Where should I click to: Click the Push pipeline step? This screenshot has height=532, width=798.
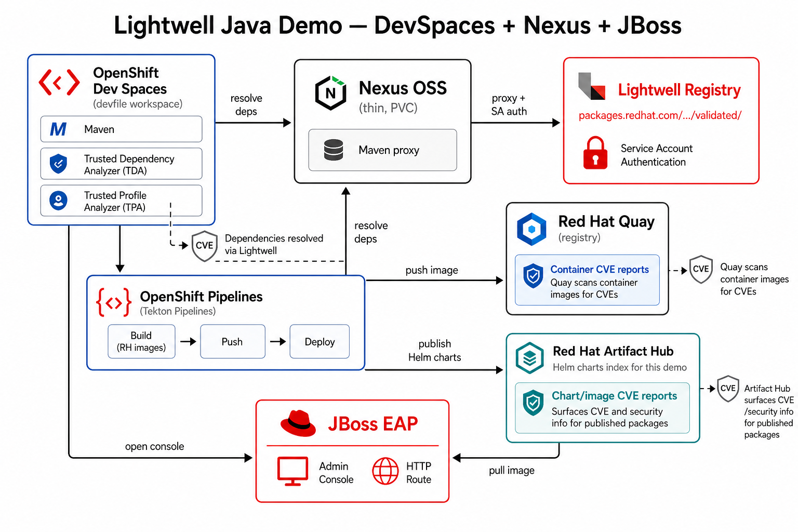click(x=233, y=341)
